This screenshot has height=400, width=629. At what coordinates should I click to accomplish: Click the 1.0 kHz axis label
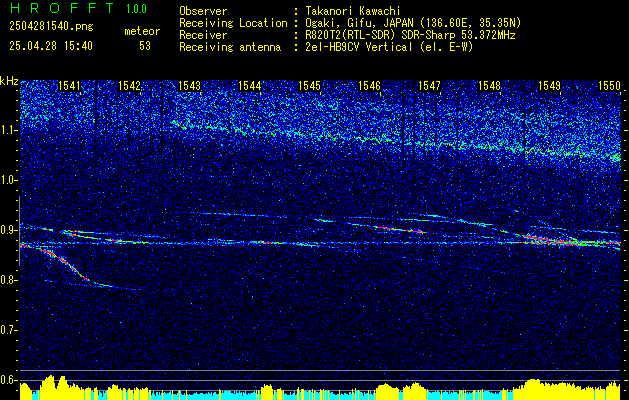(x=9, y=181)
